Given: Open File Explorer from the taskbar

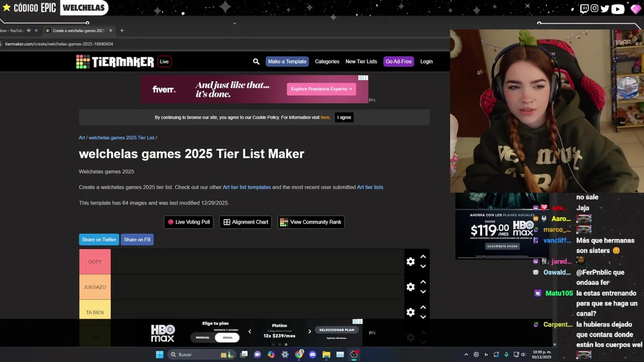Looking at the screenshot, I should click(x=326, y=354).
